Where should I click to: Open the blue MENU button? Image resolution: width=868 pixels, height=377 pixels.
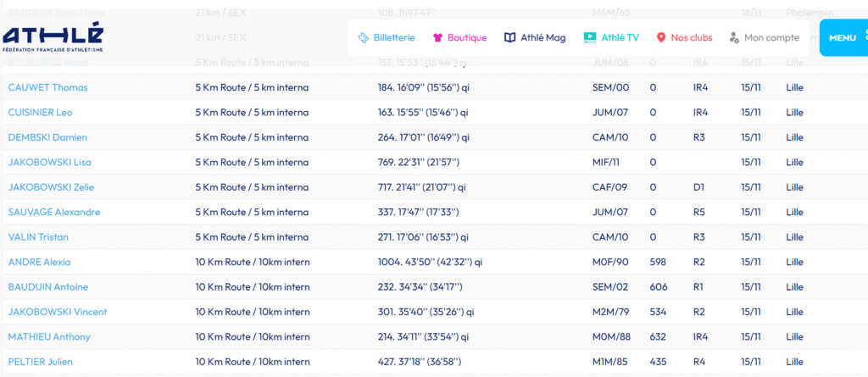pyautogui.click(x=843, y=38)
